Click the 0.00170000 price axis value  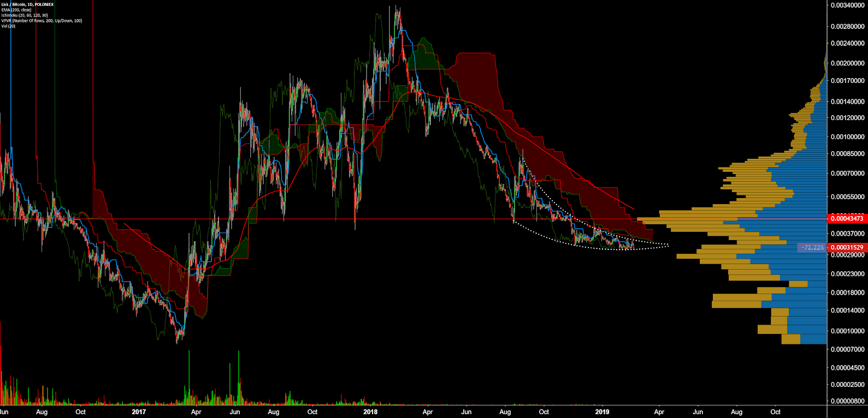pyautogui.click(x=848, y=81)
